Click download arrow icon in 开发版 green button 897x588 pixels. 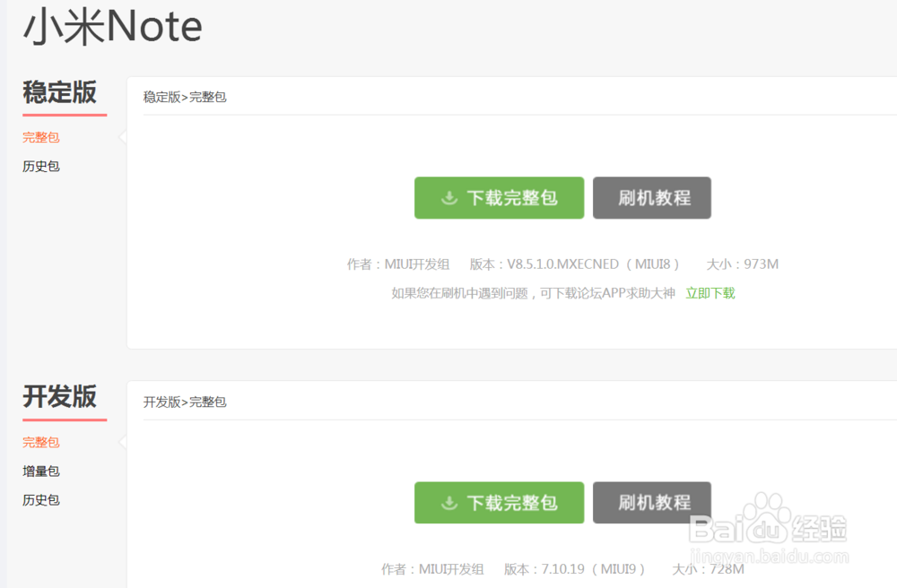[449, 503]
